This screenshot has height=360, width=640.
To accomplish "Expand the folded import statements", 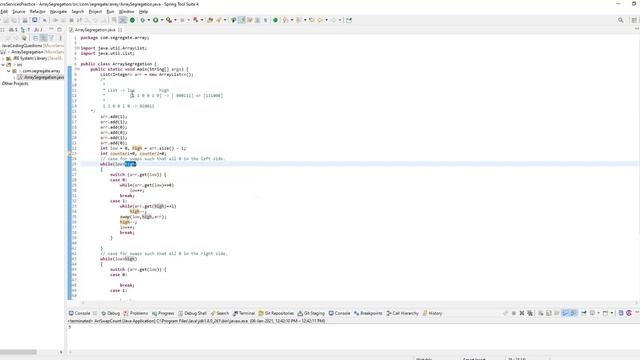I will (x=77, y=48).
